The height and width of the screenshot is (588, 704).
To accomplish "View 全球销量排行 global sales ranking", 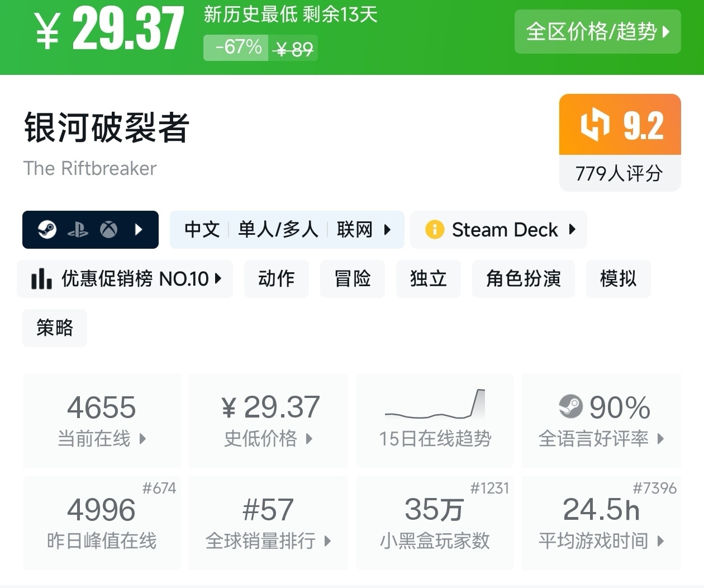I will click(268, 523).
